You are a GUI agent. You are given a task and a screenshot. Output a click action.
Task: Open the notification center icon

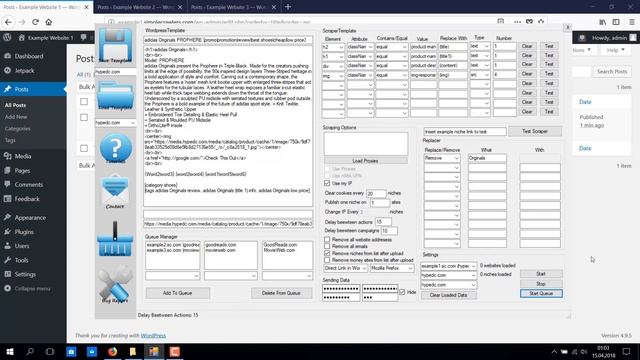pos(626,351)
